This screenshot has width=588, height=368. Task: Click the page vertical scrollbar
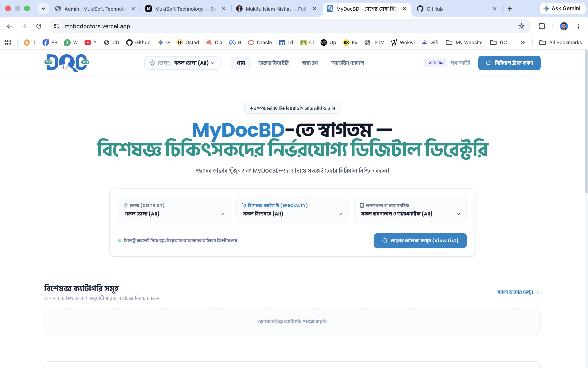point(586,122)
